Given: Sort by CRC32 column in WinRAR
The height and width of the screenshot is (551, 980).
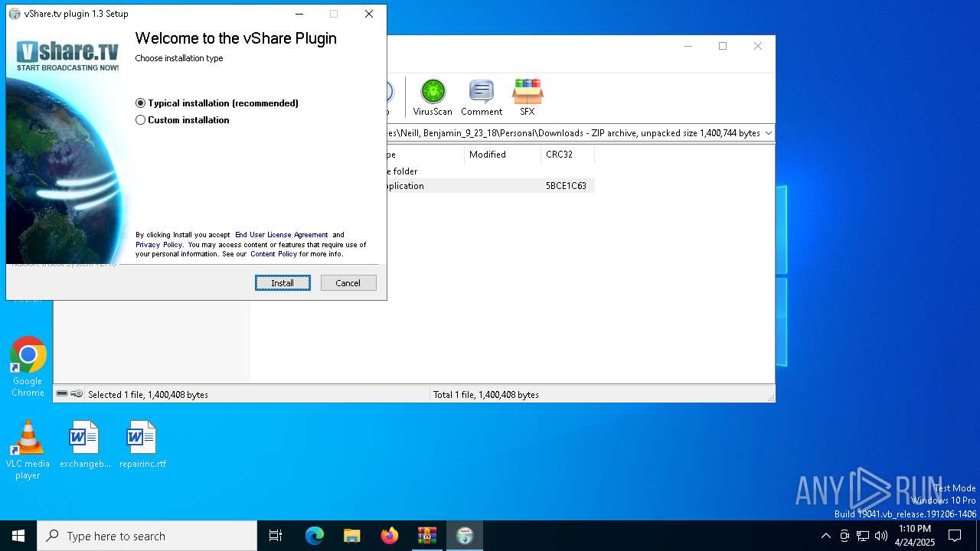Looking at the screenshot, I should (567, 155).
